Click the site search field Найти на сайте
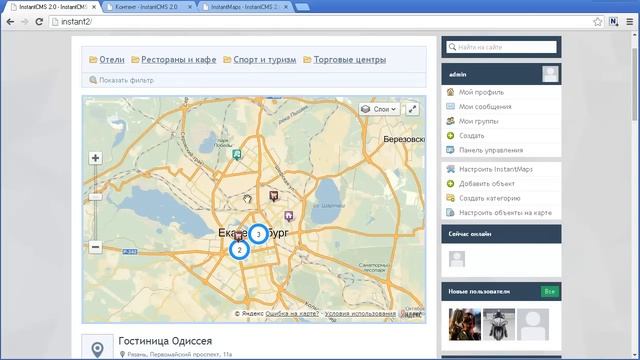Image resolution: width=640 pixels, height=360 pixels. click(x=501, y=47)
